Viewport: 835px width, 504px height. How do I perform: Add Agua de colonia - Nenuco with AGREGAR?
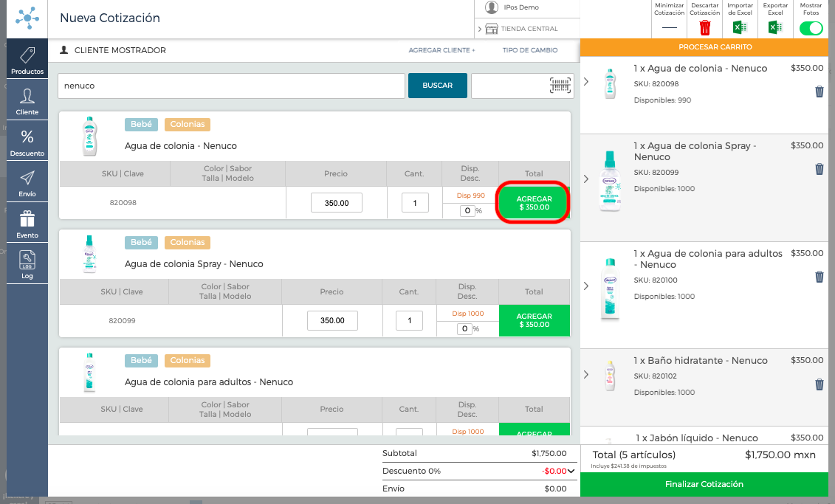(534, 203)
